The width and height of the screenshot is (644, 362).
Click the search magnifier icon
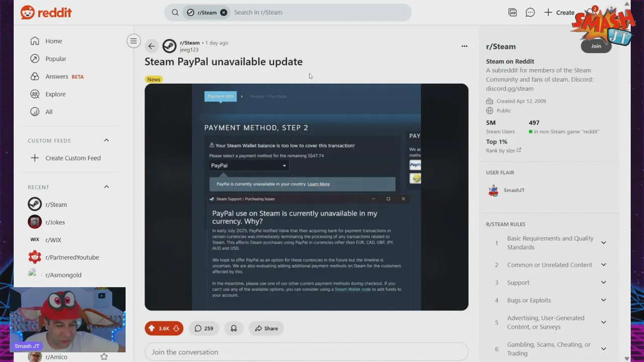pos(175,13)
